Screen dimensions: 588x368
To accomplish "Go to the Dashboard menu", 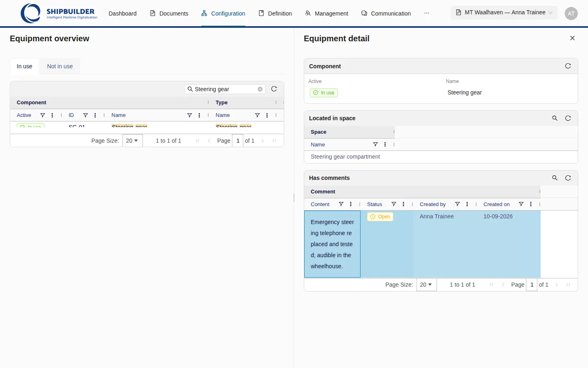I will coord(122,13).
